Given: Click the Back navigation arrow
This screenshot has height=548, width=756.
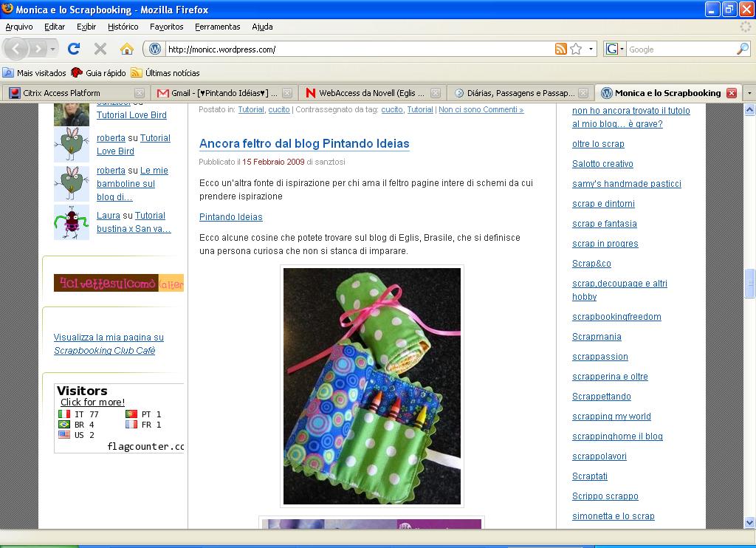Looking at the screenshot, I should point(16,49).
